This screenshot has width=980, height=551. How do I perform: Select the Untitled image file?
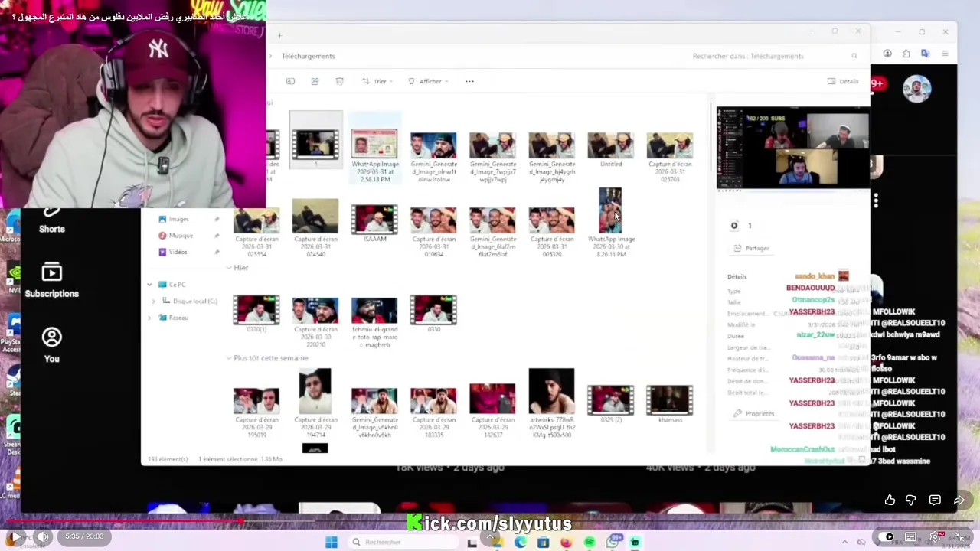click(x=610, y=150)
